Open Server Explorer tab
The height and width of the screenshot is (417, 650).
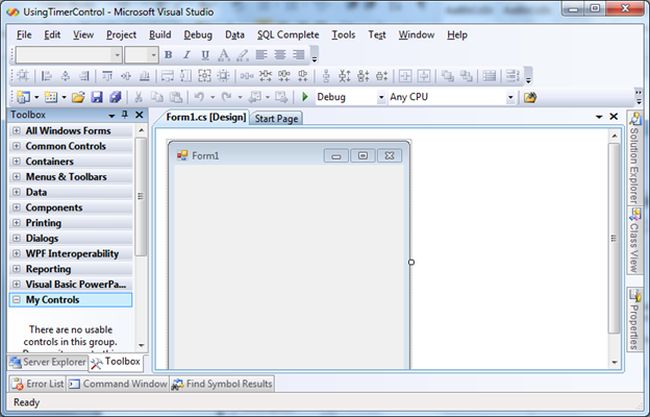(x=48, y=362)
